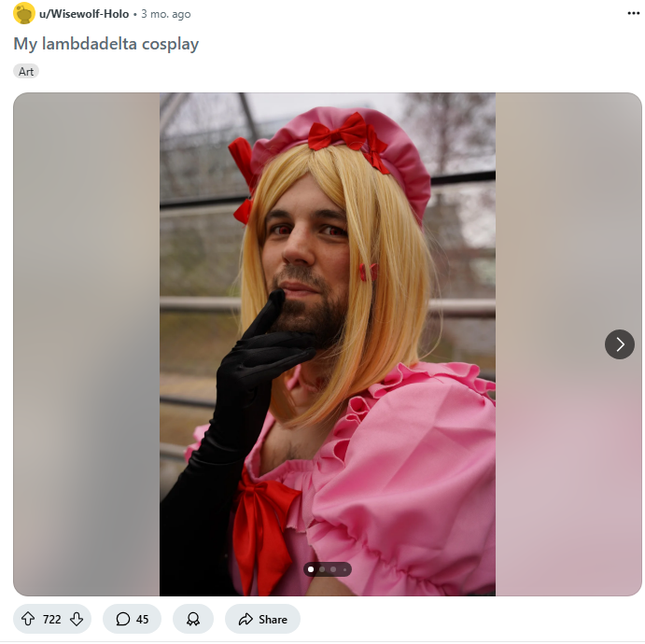The height and width of the screenshot is (644, 645).
Task: Open the 'My lambdadelta cosplay' post title
Action: click(x=106, y=44)
